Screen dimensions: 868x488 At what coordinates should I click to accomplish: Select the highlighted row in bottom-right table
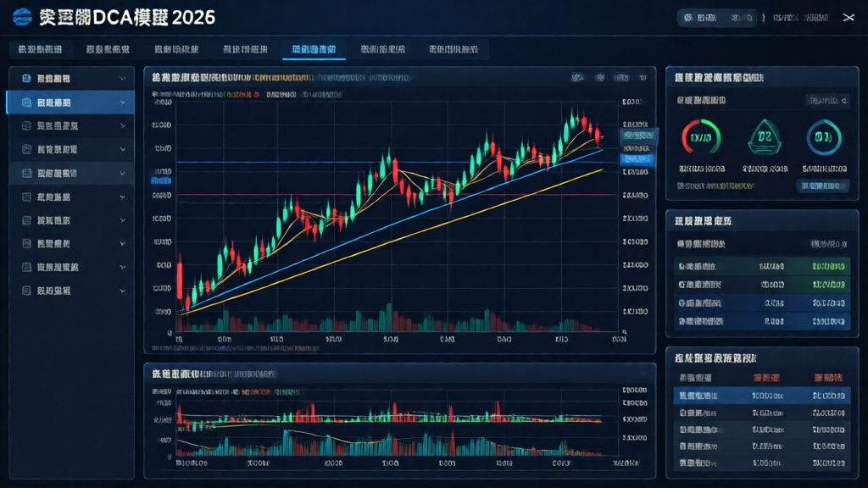point(761,396)
